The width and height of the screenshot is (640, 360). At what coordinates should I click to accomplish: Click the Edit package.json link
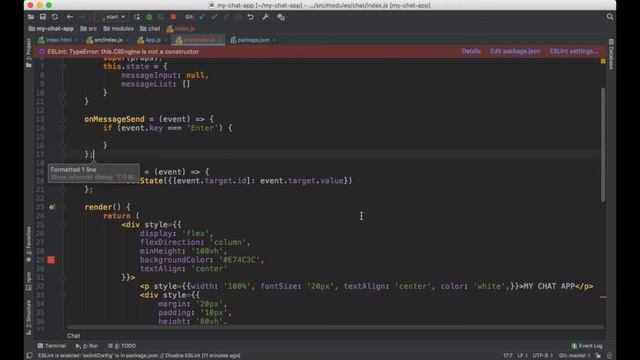[515, 51]
